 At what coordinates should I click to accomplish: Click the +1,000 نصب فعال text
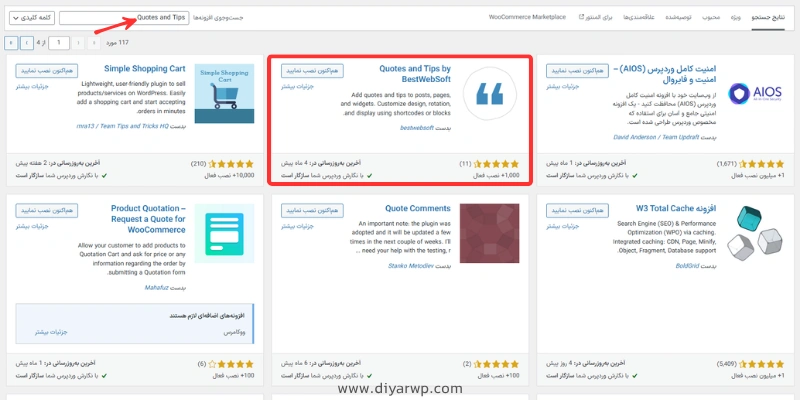pyautogui.click(x=496, y=176)
